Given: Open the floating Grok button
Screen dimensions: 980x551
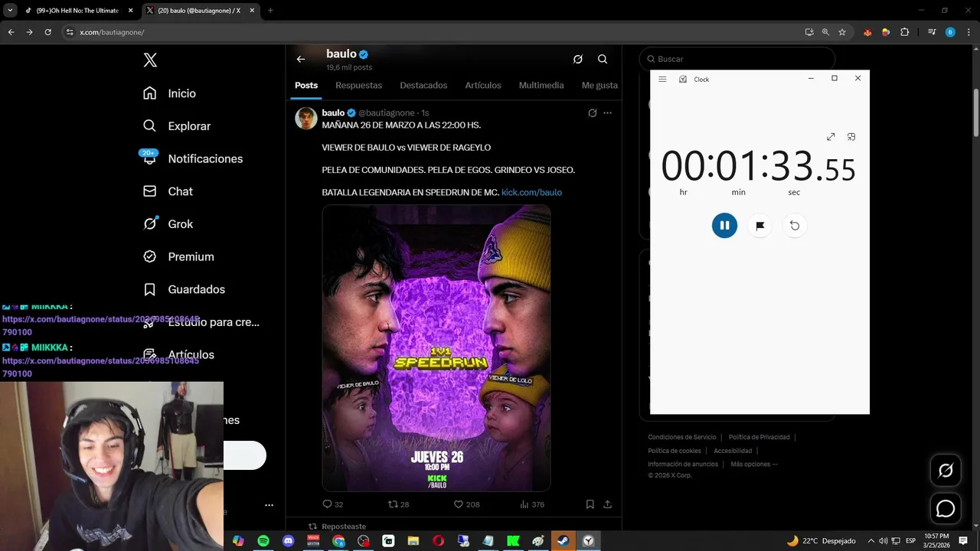Looking at the screenshot, I should pyautogui.click(x=946, y=471).
